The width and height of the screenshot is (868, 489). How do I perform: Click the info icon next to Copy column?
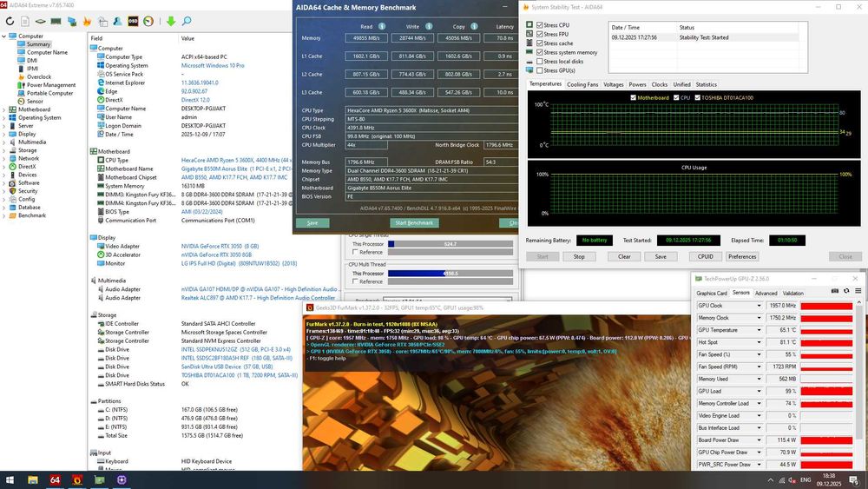tap(475, 26)
